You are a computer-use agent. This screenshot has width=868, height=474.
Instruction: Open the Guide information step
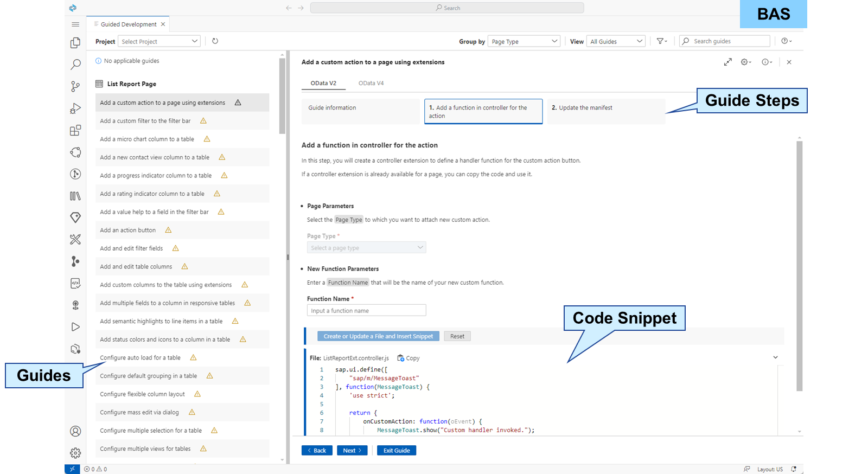pos(360,111)
